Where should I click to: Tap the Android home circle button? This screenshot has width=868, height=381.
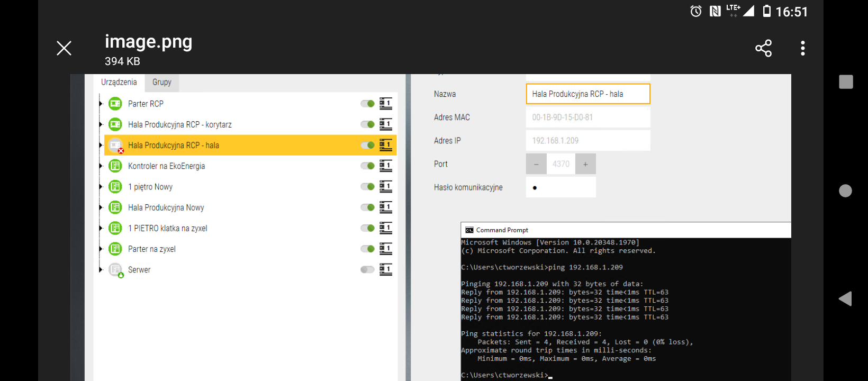(846, 190)
